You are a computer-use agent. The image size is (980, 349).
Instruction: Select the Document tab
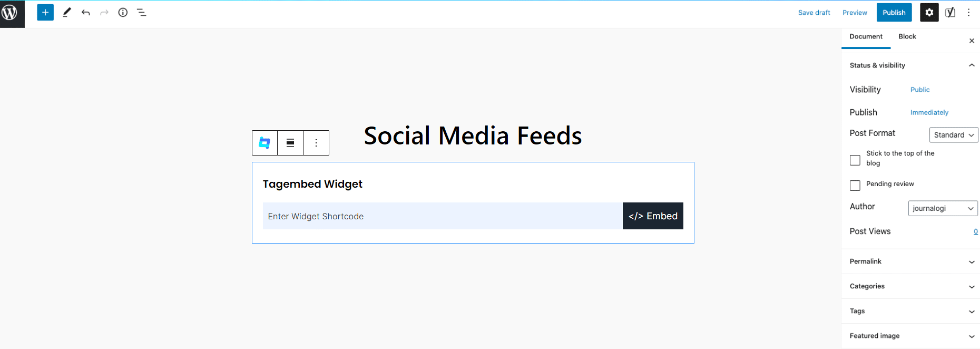(866, 36)
